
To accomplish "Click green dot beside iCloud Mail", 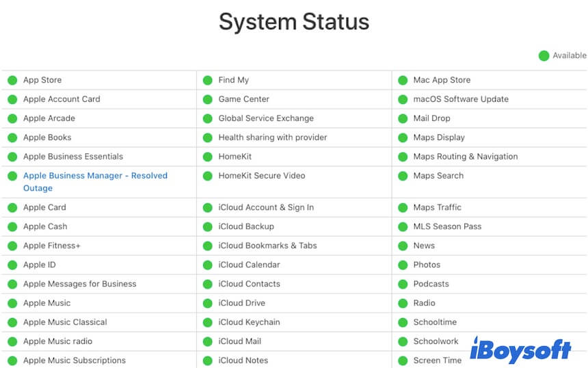I will click(208, 342).
